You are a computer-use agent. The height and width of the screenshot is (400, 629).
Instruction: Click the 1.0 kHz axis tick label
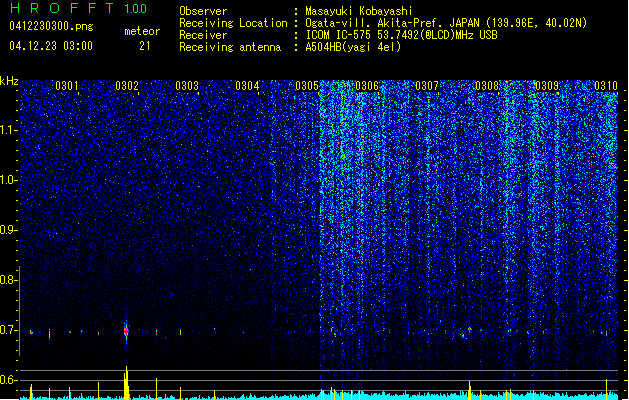(x=8, y=180)
